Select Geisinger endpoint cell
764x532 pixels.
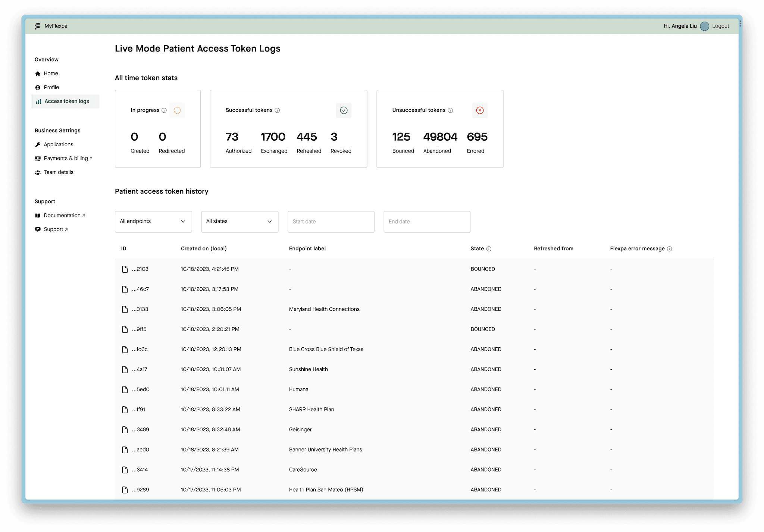click(x=300, y=430)
